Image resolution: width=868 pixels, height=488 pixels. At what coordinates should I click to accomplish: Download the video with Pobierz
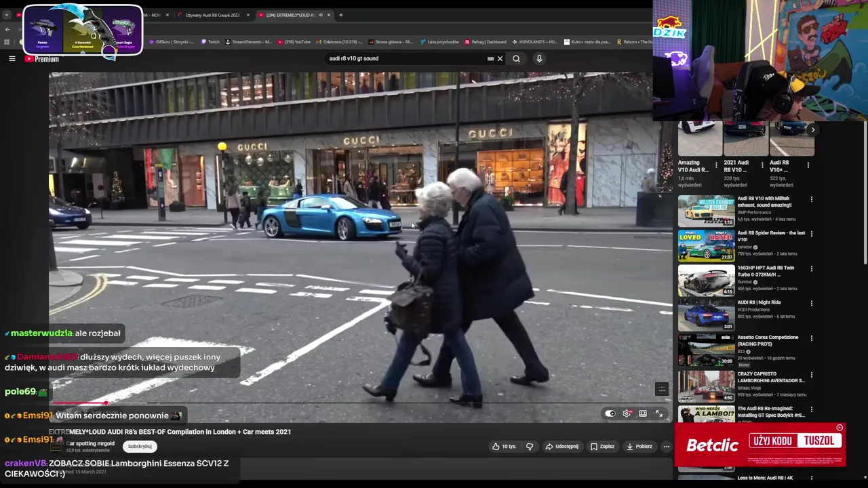[x=639, y=447]
